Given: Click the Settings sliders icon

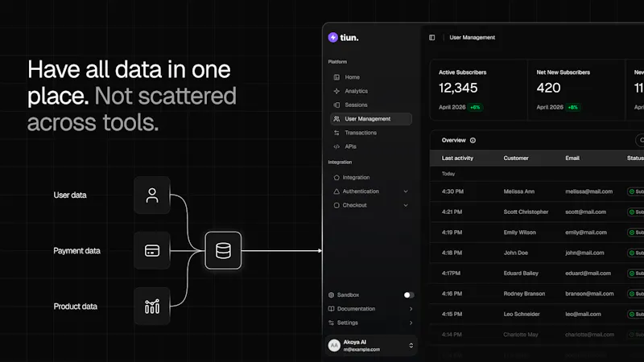Looking at the screenshot, I should pos(332,323).
